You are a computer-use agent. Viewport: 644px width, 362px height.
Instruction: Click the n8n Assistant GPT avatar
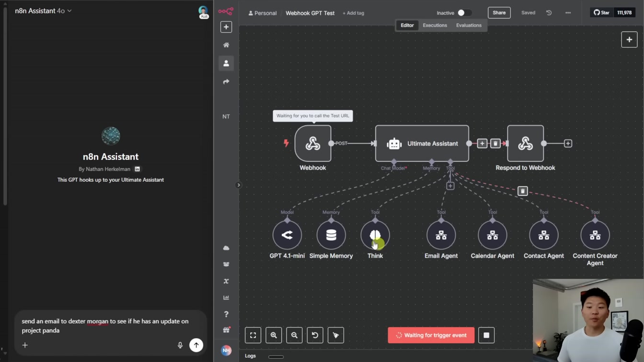pyautogui.click(x=111, y=136)
